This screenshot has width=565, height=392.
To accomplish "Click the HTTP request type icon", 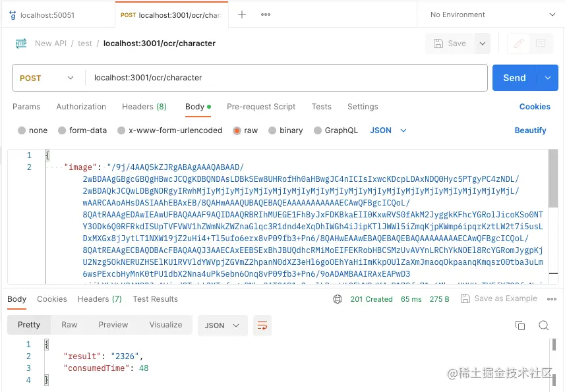I will [x=21, y=43].
